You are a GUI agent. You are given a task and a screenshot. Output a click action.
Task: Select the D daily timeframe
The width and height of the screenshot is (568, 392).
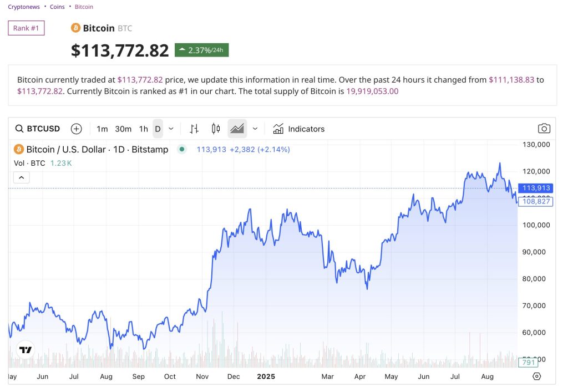coord(157,129)
